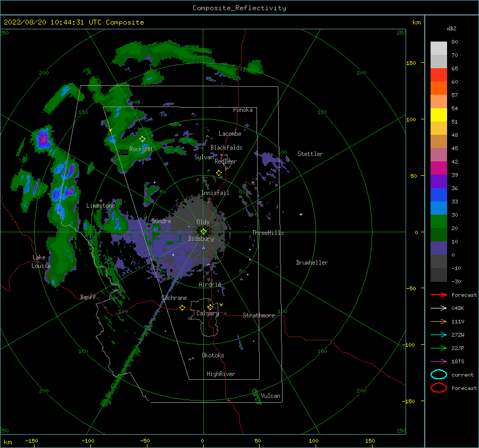The image size is (479, 448).
Task: Select the magenta 42-39 dBZ swatch
Action: pyautogui.click(x=439, y=168)
